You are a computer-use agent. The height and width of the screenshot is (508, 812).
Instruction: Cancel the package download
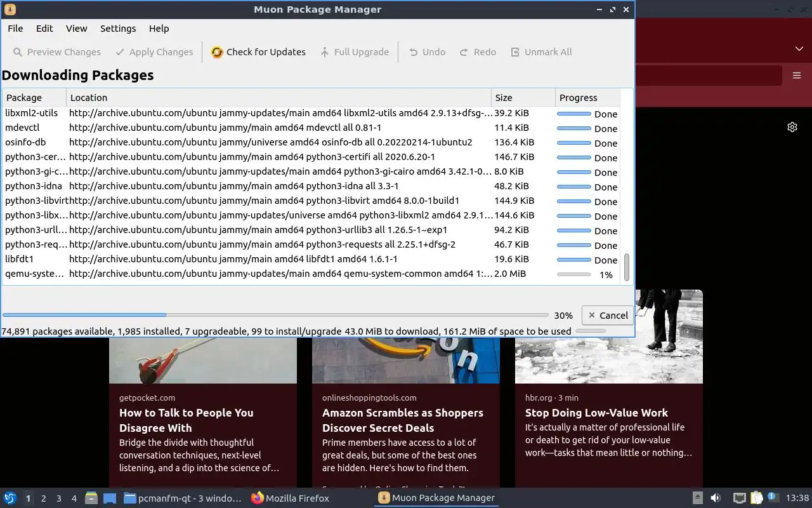click(607, 315)
